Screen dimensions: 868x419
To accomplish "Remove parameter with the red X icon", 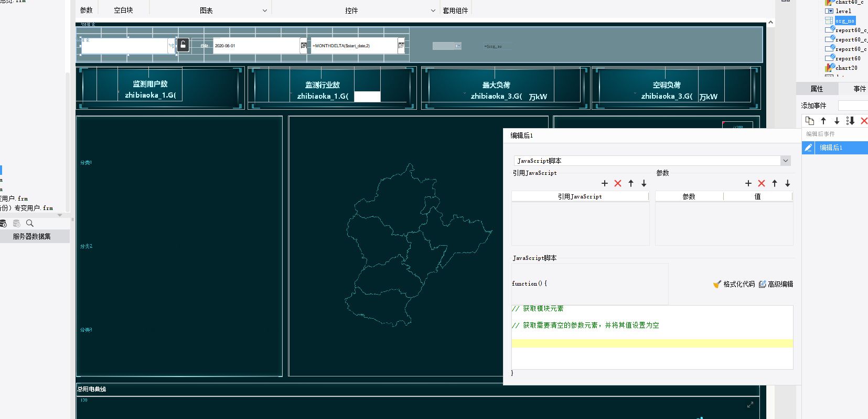I will tap(762, 183).
